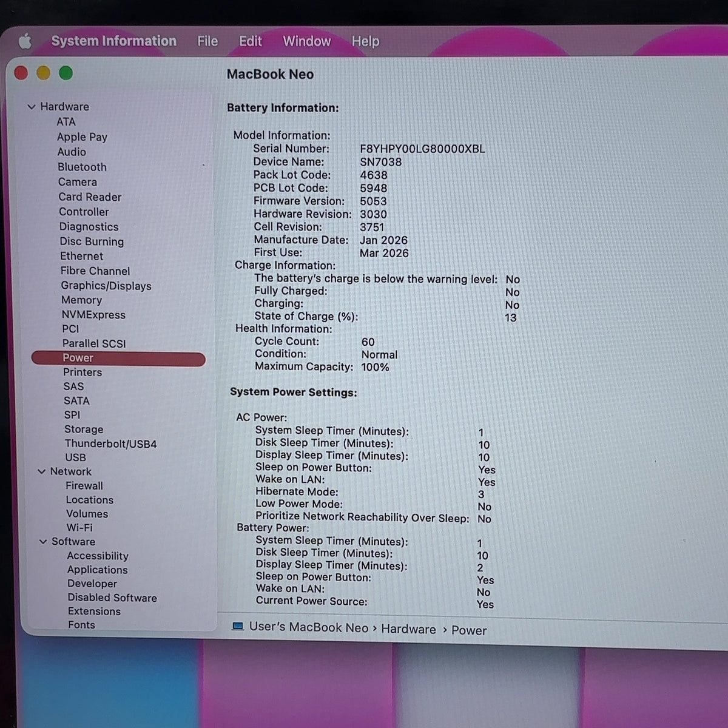This screenshot has height=728, width=728.
Task: Click the yellow minimize window button
Action: 43,73
